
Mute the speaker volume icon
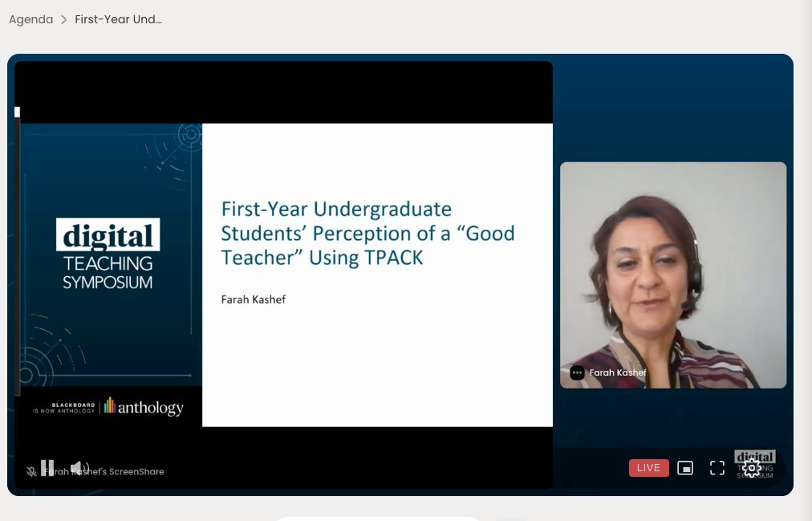(79, 468)
